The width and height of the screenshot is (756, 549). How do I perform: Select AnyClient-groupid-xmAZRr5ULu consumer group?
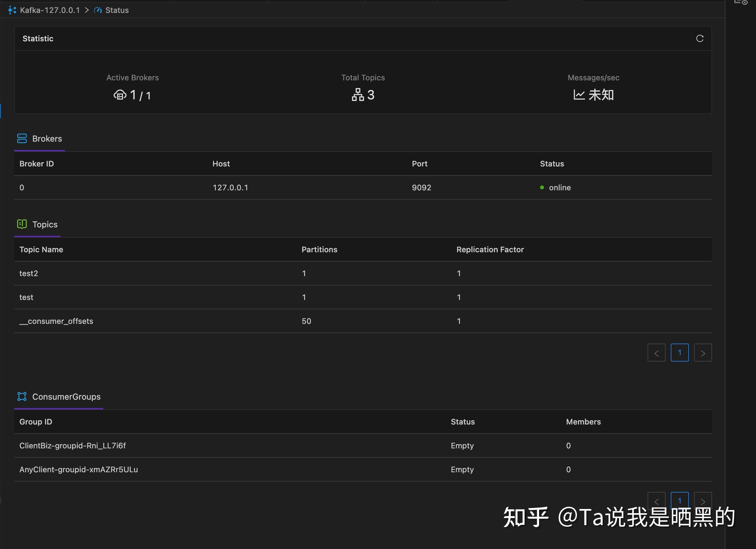(x=363, y=470)
